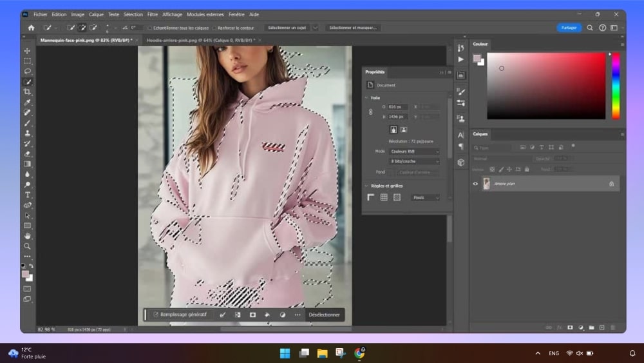Viewport: 644px width, 363px height.
Task: Open the tool preset picker dropdown
Action: 56,28
